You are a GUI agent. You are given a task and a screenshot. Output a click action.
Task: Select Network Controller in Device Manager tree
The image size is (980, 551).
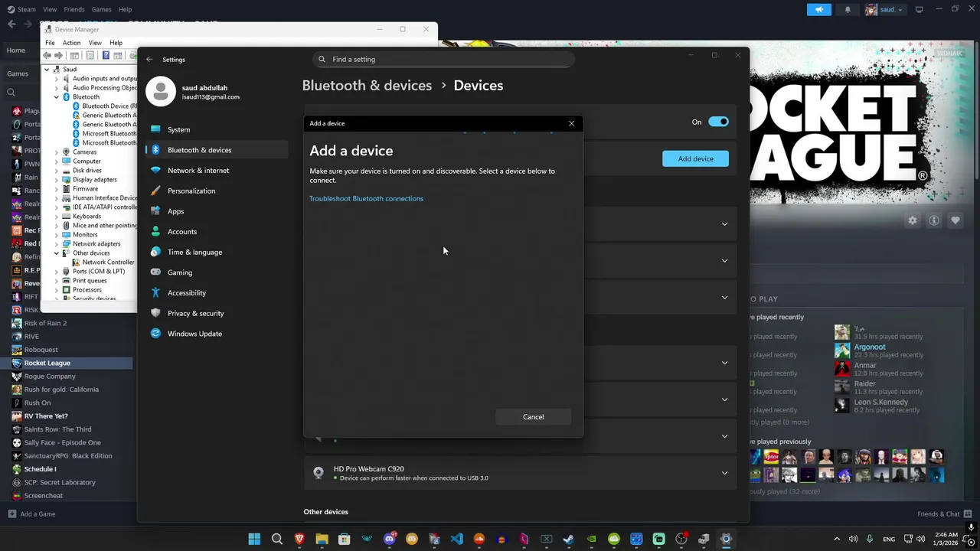point(108,262)
